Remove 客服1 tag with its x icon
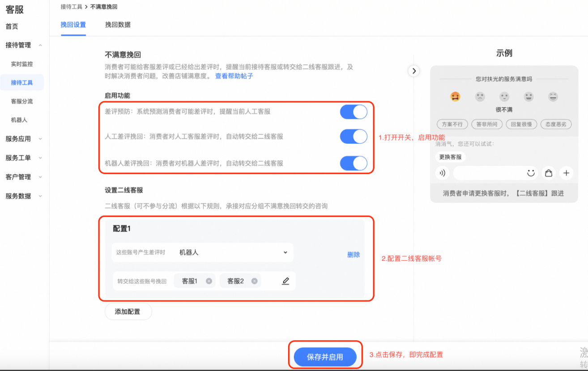 209,281
